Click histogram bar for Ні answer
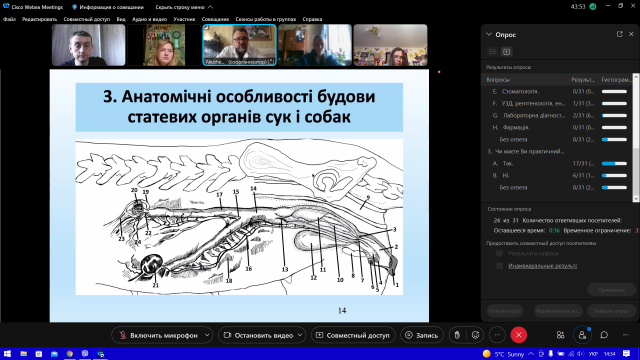 [614, 176]
